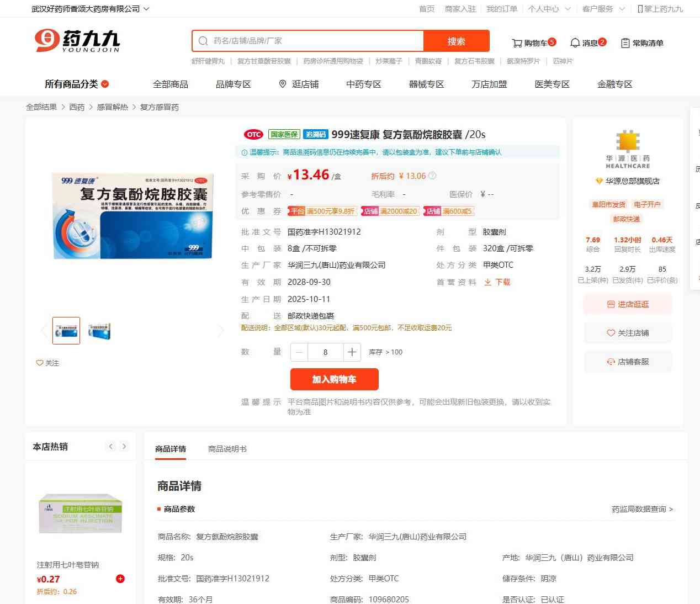Click the heart icon to follow product

coord(40,363)
